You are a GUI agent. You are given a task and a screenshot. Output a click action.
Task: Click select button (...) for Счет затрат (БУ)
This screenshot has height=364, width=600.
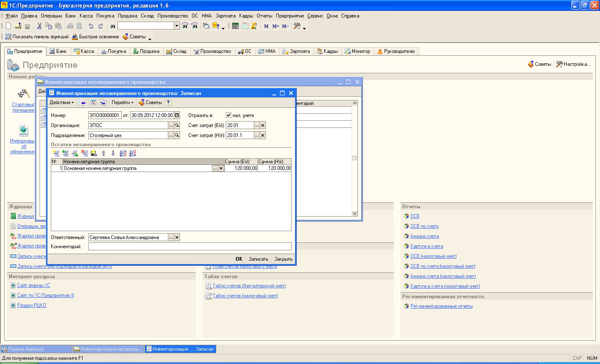pos(257,125)
